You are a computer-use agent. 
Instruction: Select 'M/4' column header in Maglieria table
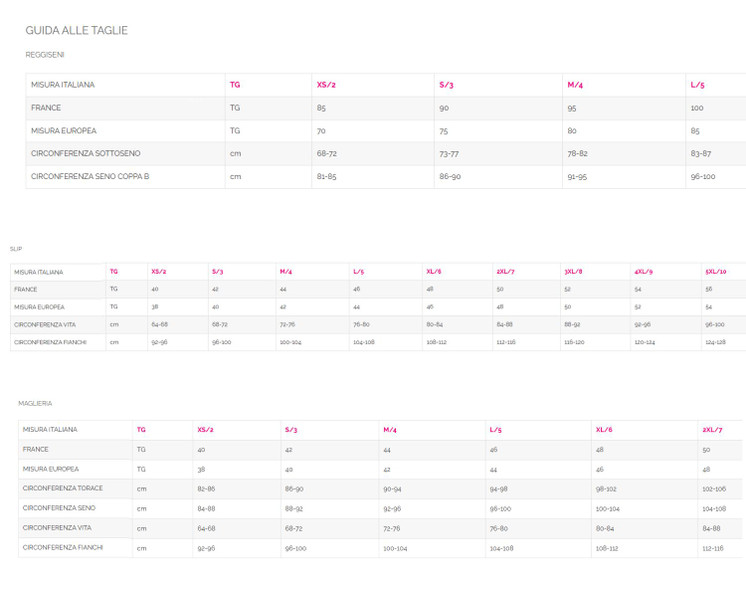click(390, 430)
